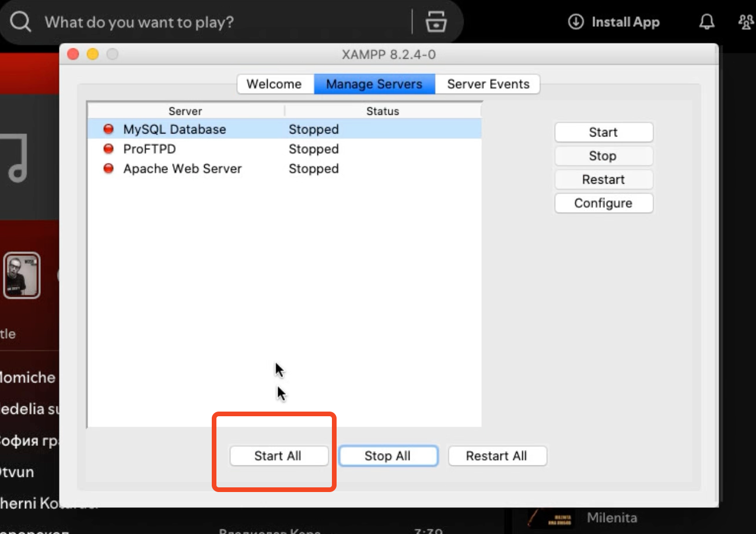Click Stopped status of ProFTPD

tap(314, 149)
